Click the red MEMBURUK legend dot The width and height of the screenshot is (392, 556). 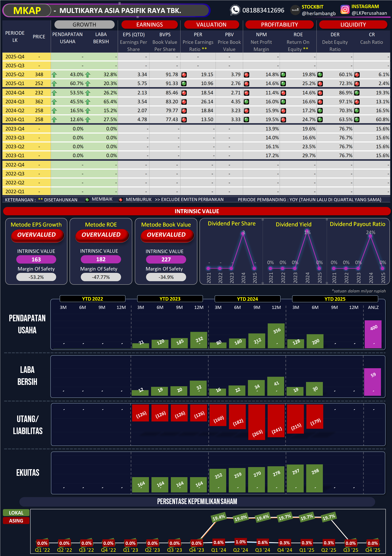[x=120, y=200]
